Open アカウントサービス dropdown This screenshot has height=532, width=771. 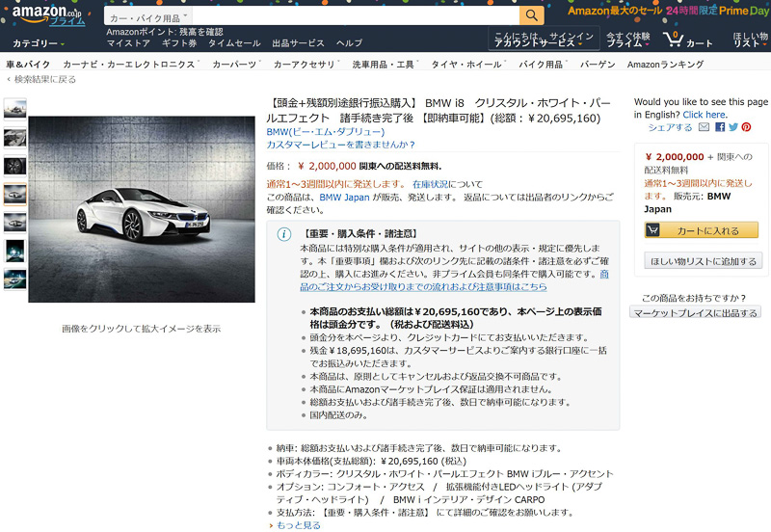(x=544, y=39)
